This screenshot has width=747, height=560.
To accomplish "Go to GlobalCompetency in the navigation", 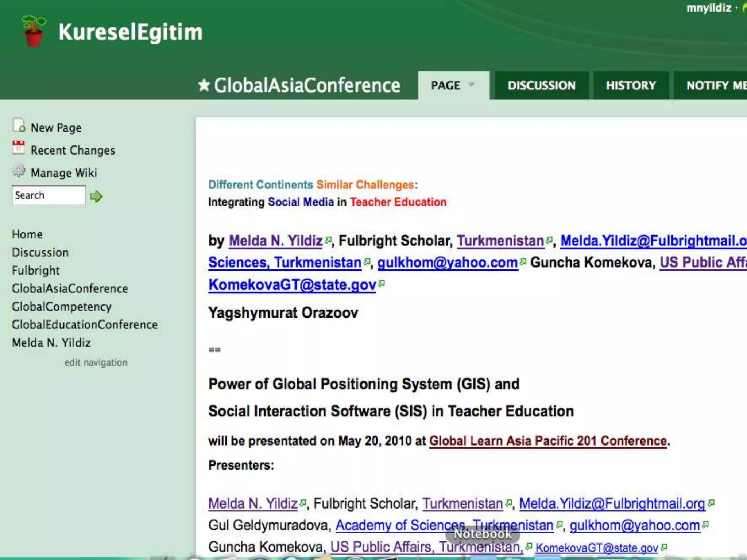I will point(62,307).
